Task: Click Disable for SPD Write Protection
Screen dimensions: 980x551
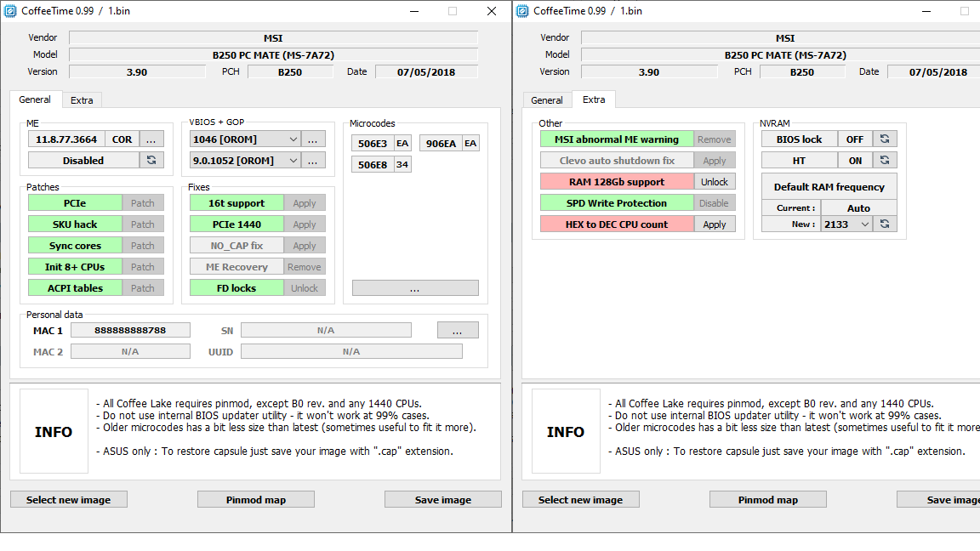Action: (715, 203)
